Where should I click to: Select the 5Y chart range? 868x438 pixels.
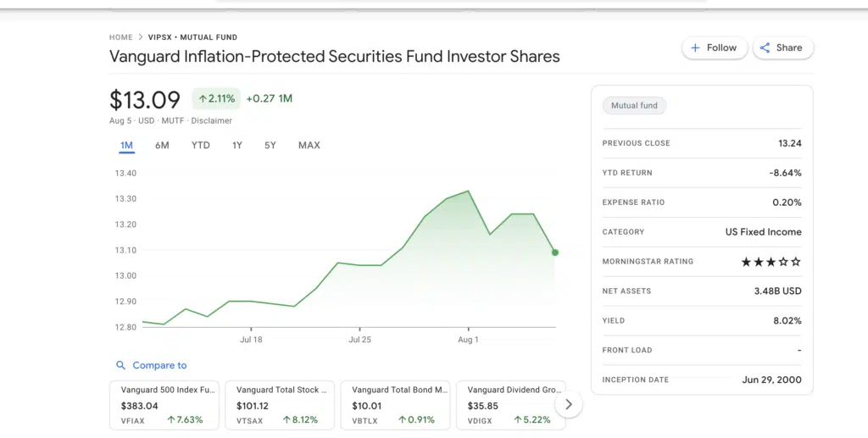[270, 146]
